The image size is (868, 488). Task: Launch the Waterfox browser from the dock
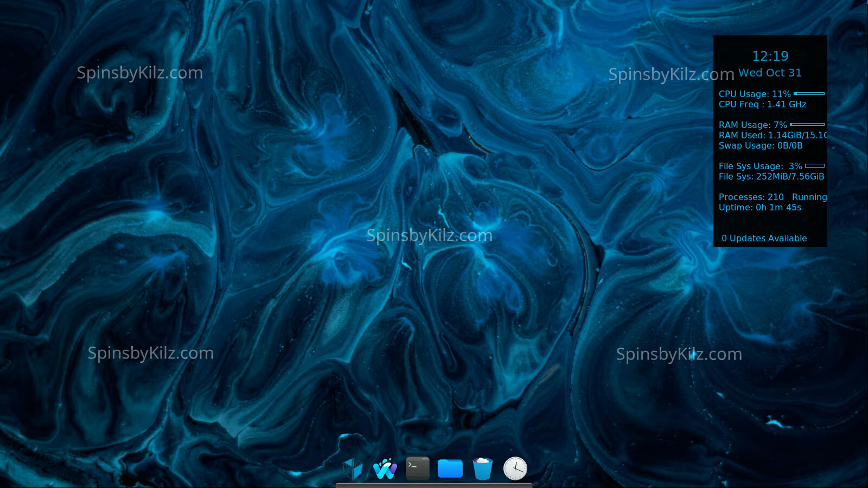(385, 469)
